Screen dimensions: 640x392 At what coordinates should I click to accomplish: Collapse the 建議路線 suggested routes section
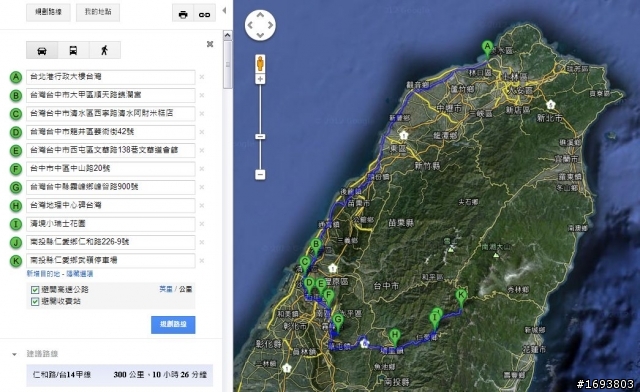coord(15,354)
